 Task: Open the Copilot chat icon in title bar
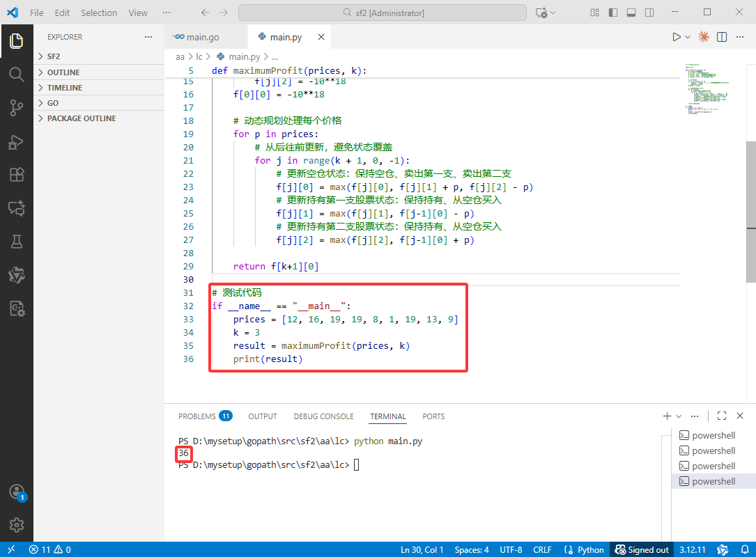pos(541,13)
